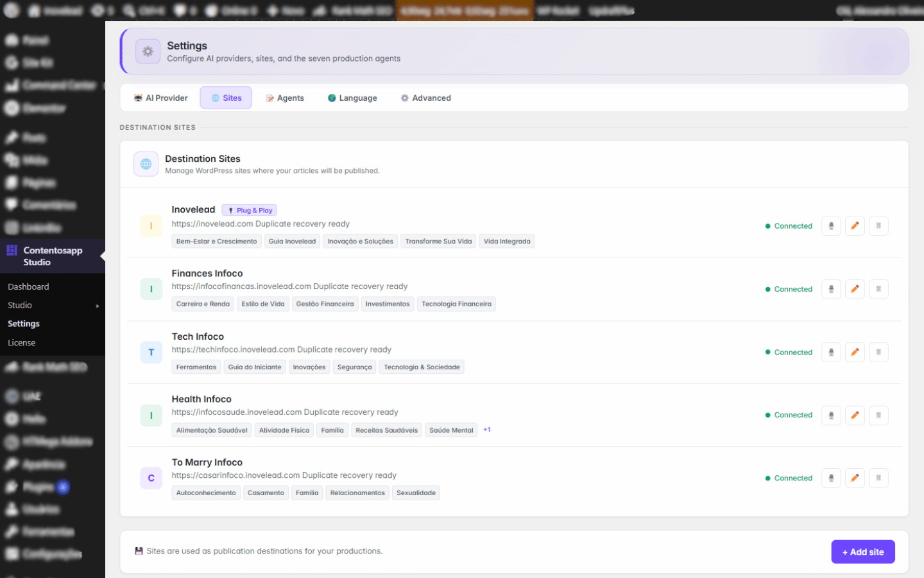This screenshot has width=924, height=578.
Task: Click the microphone icon in Tech Infoco row
Action: [831, 352]
